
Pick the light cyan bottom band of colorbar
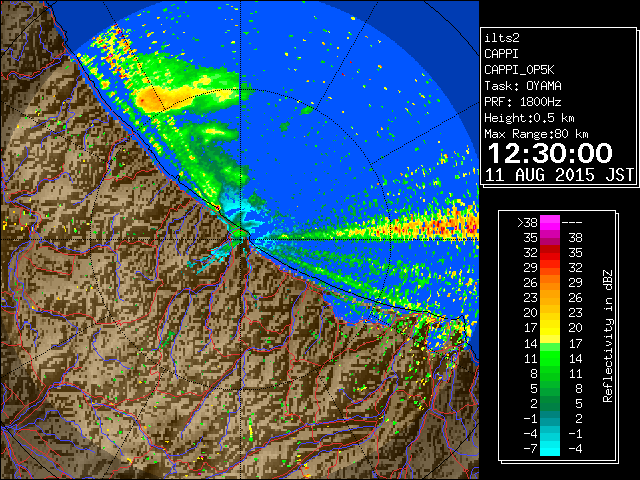pyautogui.click(x=550, y=449)
